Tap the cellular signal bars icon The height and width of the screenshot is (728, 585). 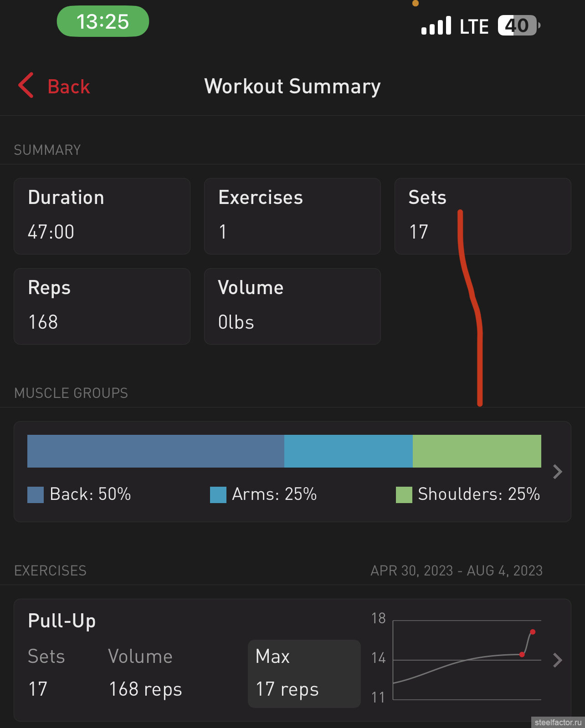coord(436,25)
